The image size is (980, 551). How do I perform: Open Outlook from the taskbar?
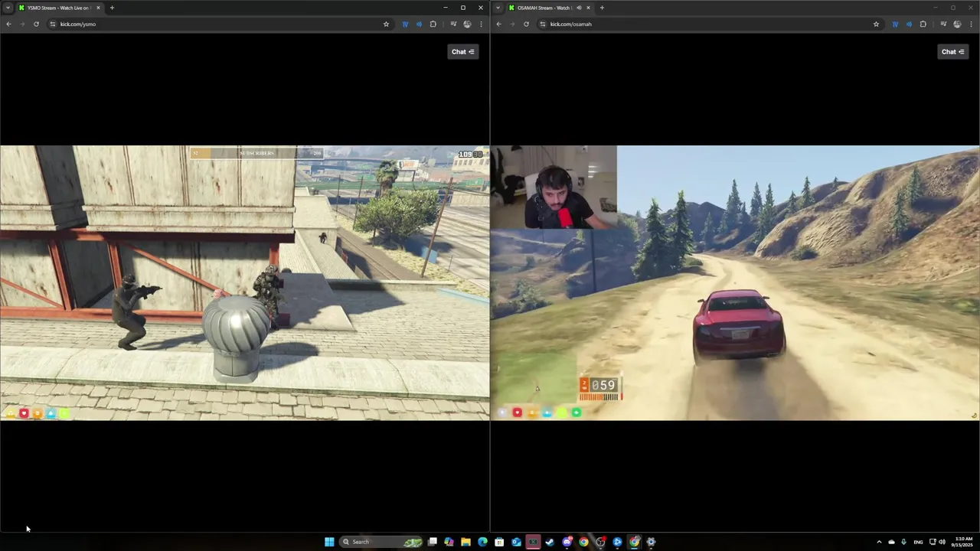point(516,542)
